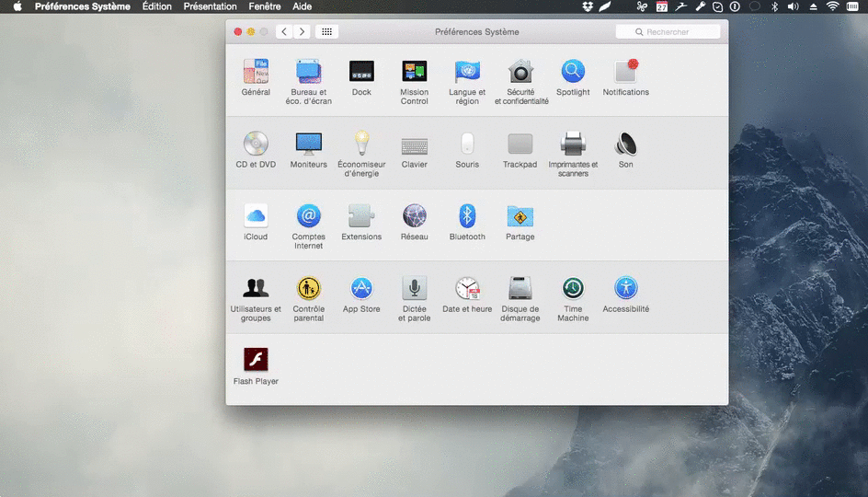The image size is (868, 497).
Task: Open the Édition menu
Action: point(156,6)
